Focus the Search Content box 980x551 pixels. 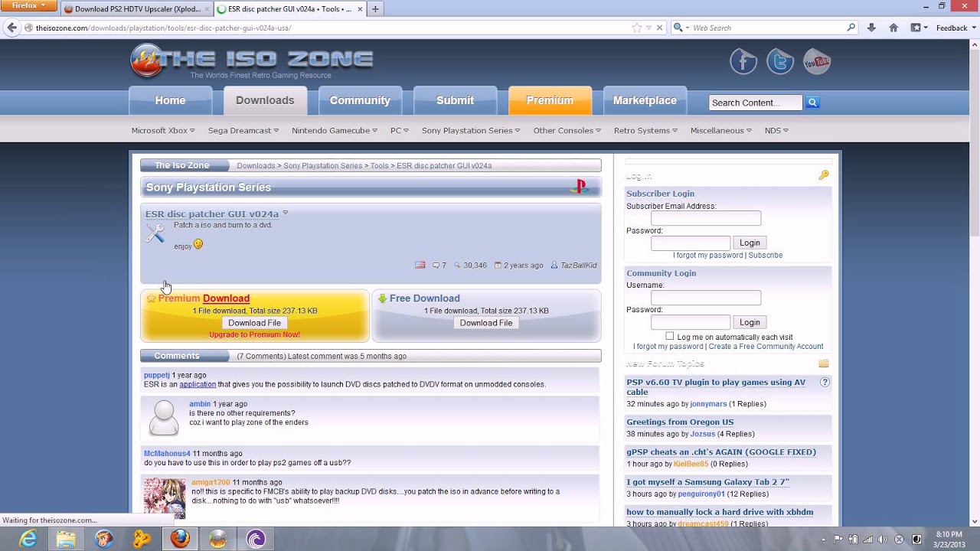coord(756,103)
